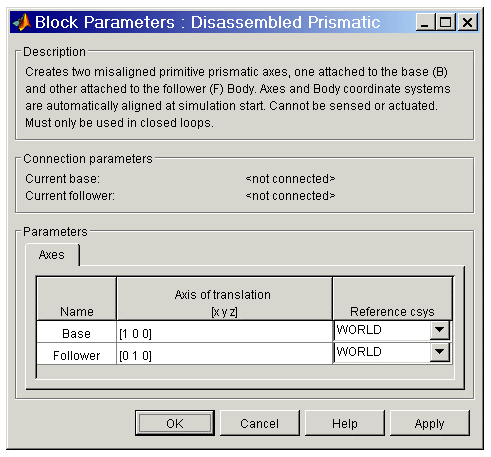Select the WORLD combo box for Follower
The width and height of the screenshot is (491, 457).
coord(392,352)
